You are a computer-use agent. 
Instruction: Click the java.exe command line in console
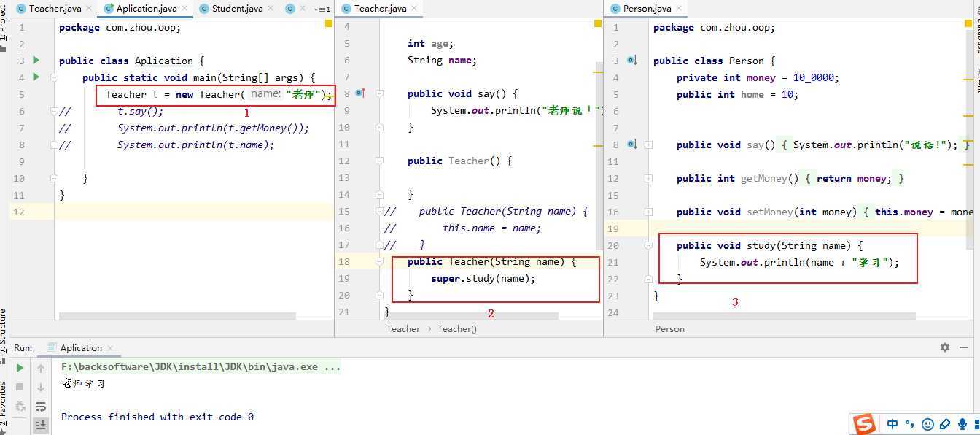tap(201, 366)
